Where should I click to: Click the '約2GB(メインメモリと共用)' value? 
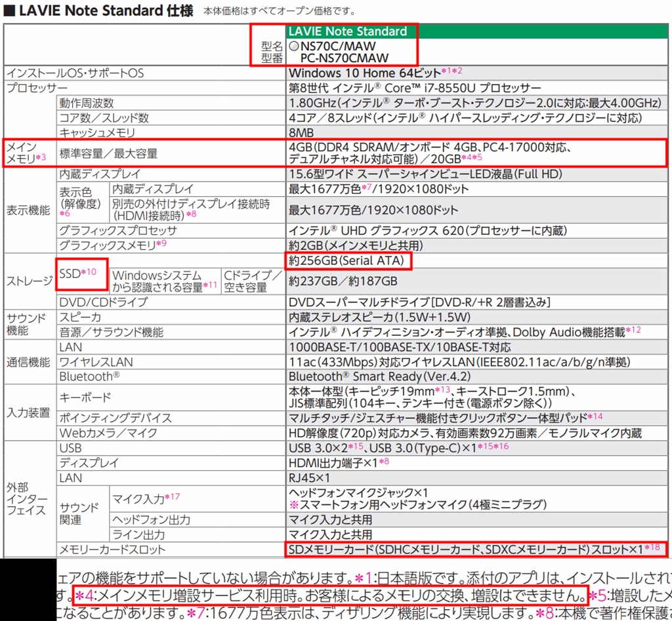356,245
